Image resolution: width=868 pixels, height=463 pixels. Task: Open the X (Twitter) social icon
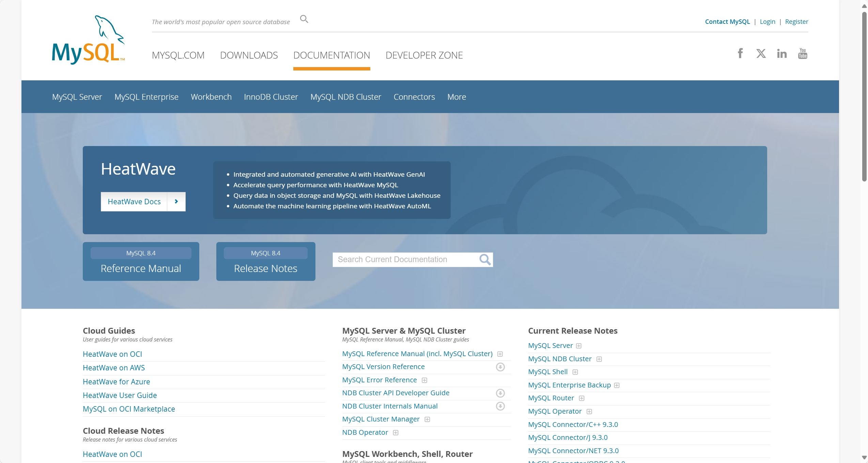(x=761, y=53)
